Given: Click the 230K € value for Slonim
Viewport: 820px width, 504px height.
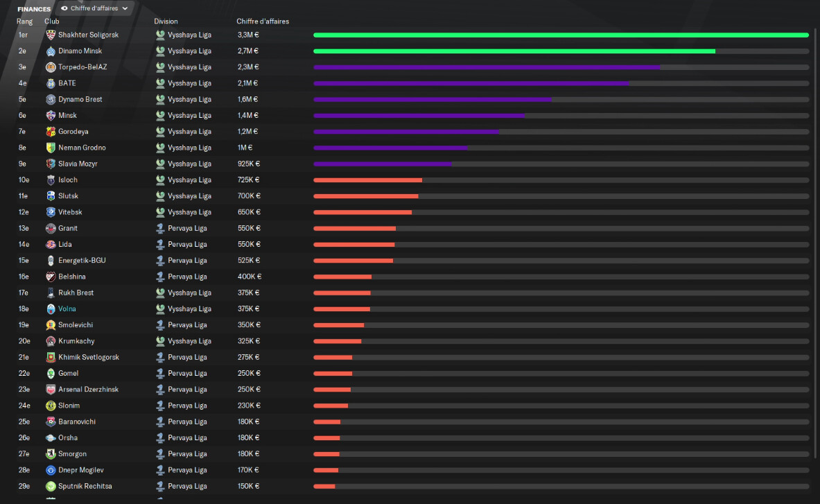Looking at the screenshot, I should [x=249, y=406].
